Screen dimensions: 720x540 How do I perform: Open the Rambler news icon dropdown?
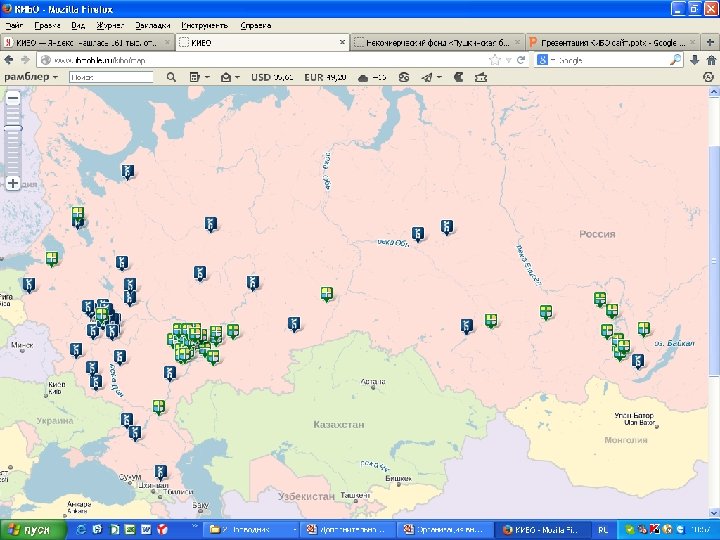pyautogui.click(x=199, y=77)
